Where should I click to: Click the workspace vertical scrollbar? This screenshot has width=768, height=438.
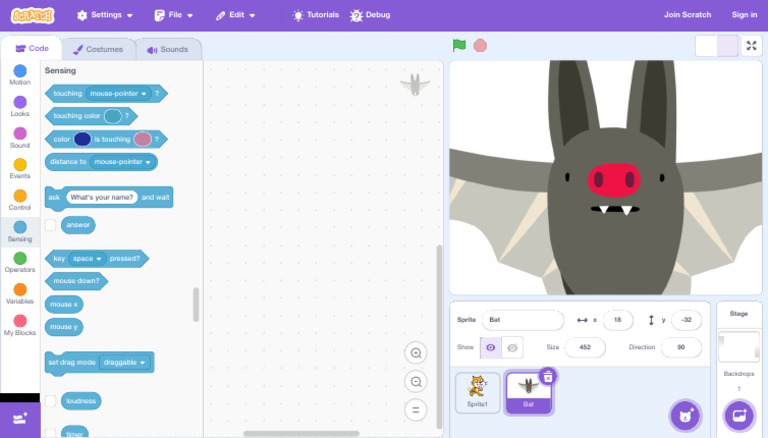tap(439, 337)
